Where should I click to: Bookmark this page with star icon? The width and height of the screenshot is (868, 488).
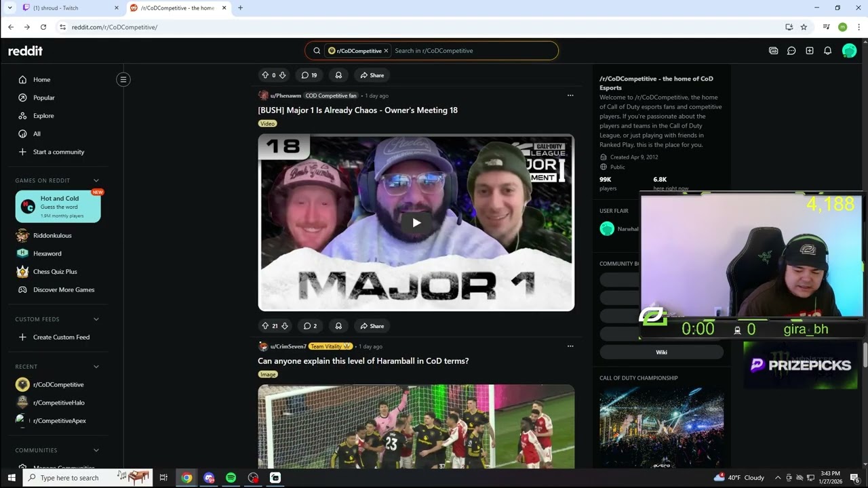(804, 27)
